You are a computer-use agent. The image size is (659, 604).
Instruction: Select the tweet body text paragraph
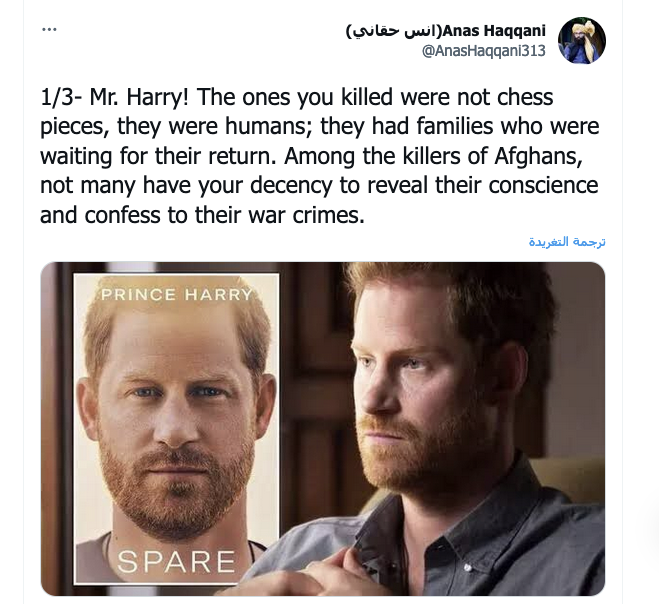pos(319,156)
